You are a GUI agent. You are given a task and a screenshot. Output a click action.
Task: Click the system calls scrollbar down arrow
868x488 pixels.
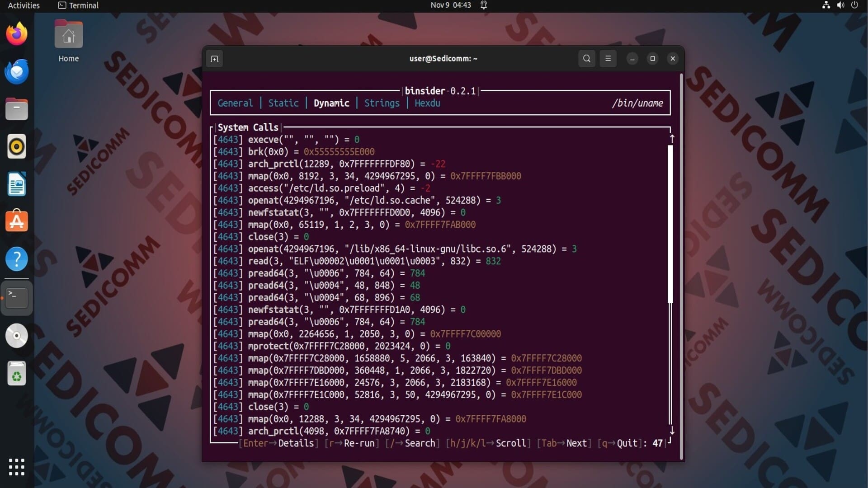coord(672,431)
